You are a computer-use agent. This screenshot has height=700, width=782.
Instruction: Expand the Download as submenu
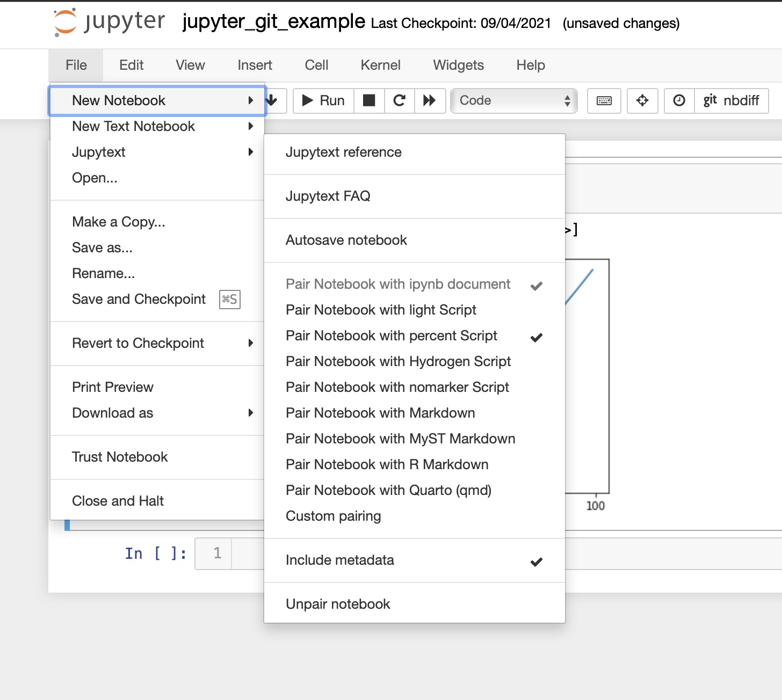point(157,413)
